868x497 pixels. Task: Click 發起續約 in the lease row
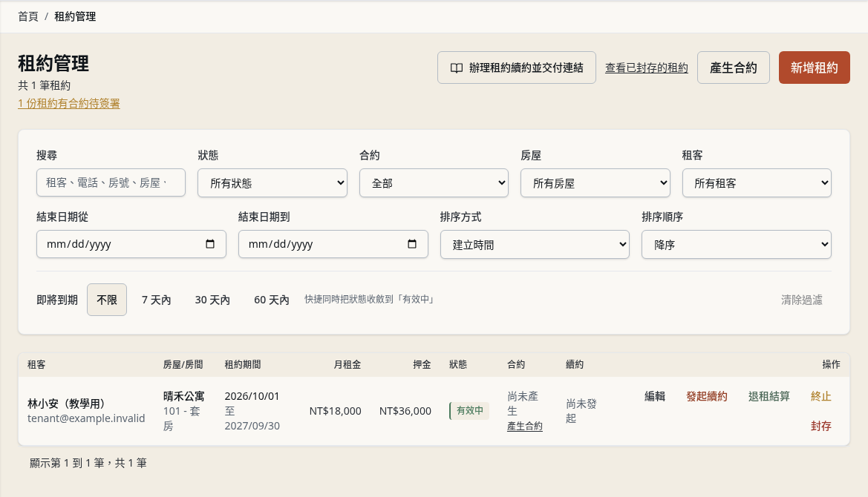(707, 396)
